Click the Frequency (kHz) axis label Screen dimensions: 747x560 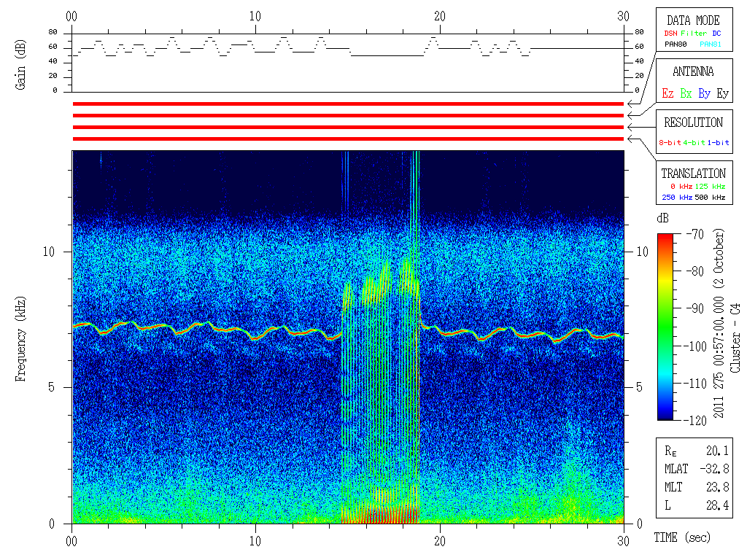(x=20, y=339)
